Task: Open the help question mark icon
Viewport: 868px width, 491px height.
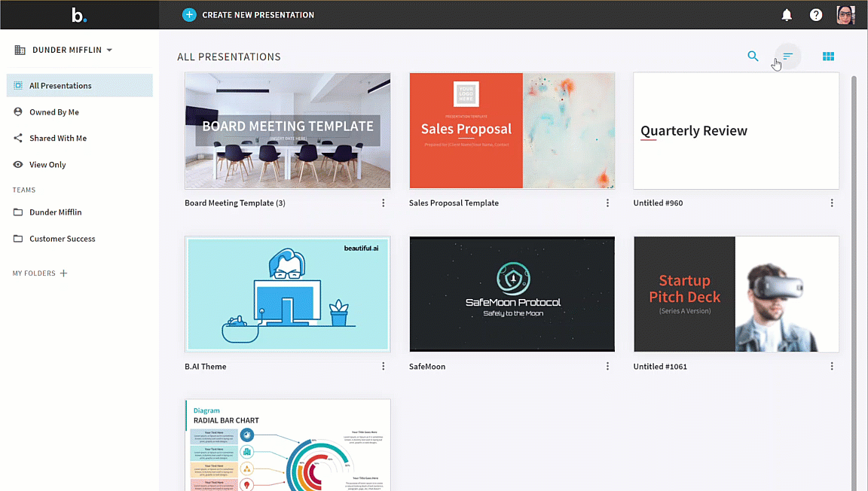Action: tap(816, 15)
